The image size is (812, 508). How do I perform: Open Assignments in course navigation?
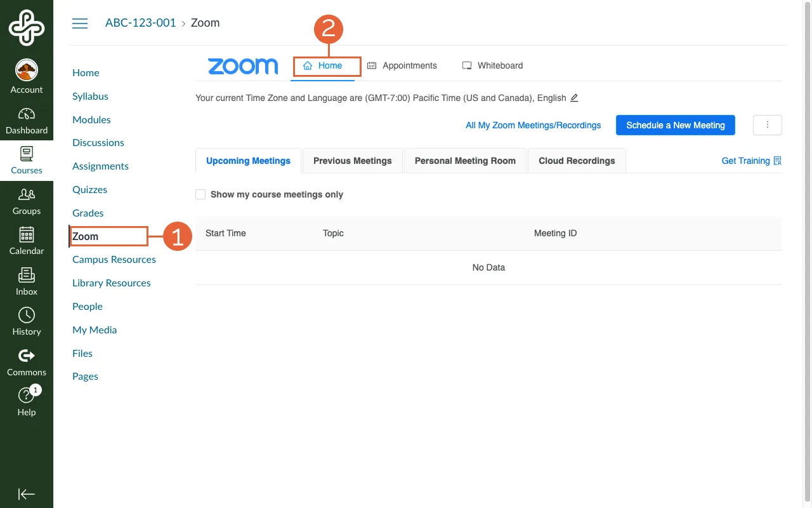(x=100, y=166)
